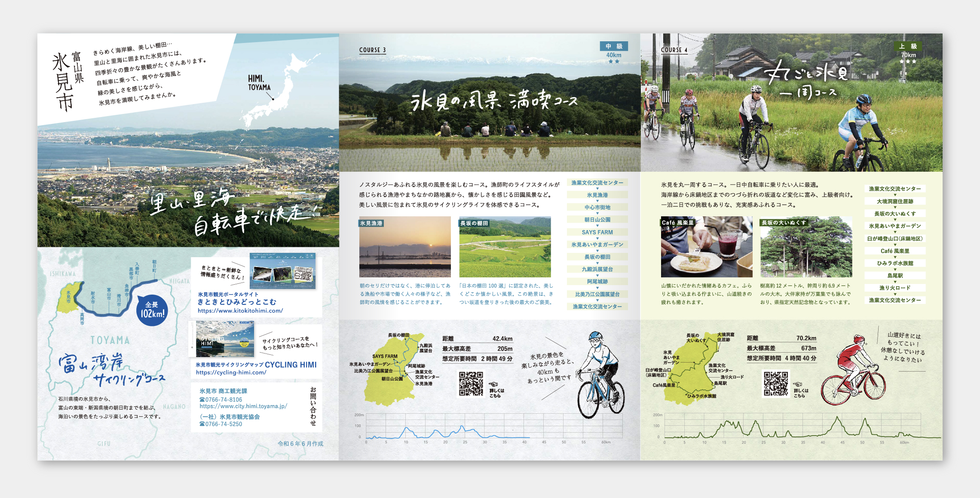Select ひみラボ水族館 in Course 4 stop list
This screenshot has width=980, height=498.
click(895, 263)
